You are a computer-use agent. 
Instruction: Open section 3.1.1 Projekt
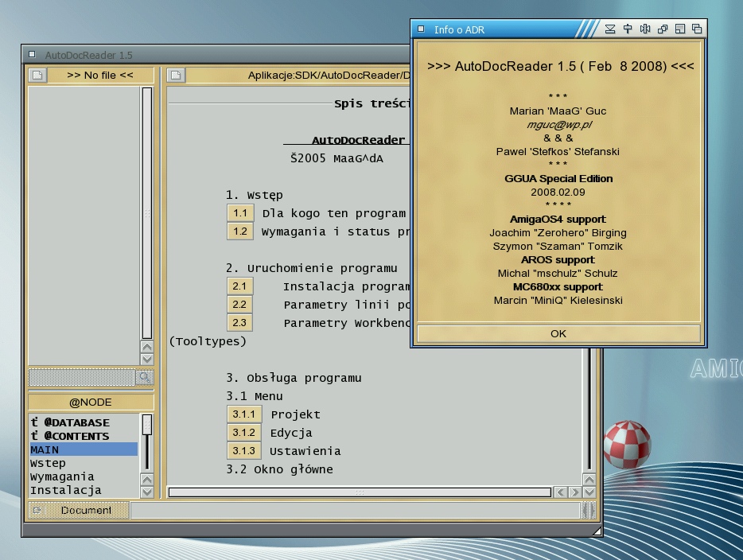click(244, 414)
